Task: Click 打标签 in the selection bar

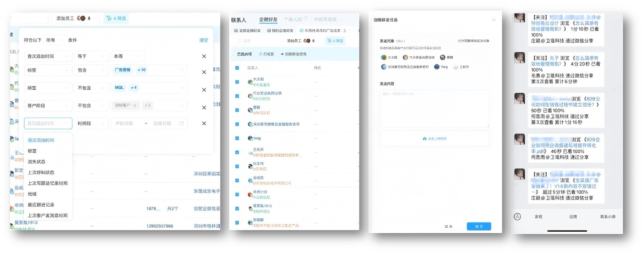Action: point(266,54)
